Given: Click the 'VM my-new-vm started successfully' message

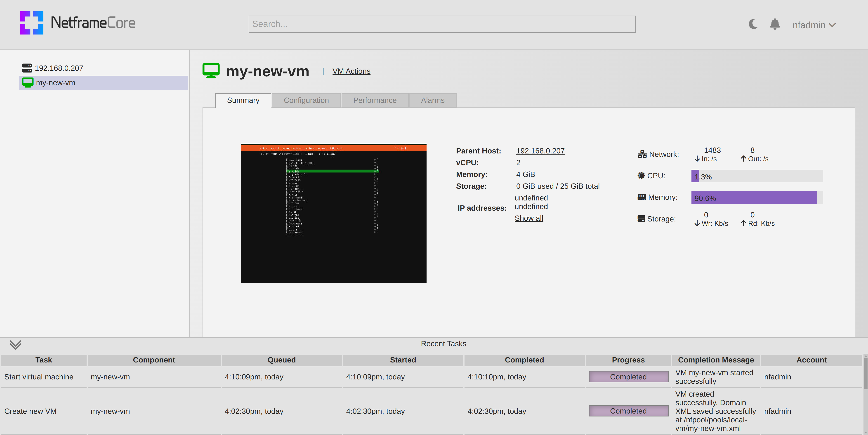Looking at the screenshot, I should (714, 377).
